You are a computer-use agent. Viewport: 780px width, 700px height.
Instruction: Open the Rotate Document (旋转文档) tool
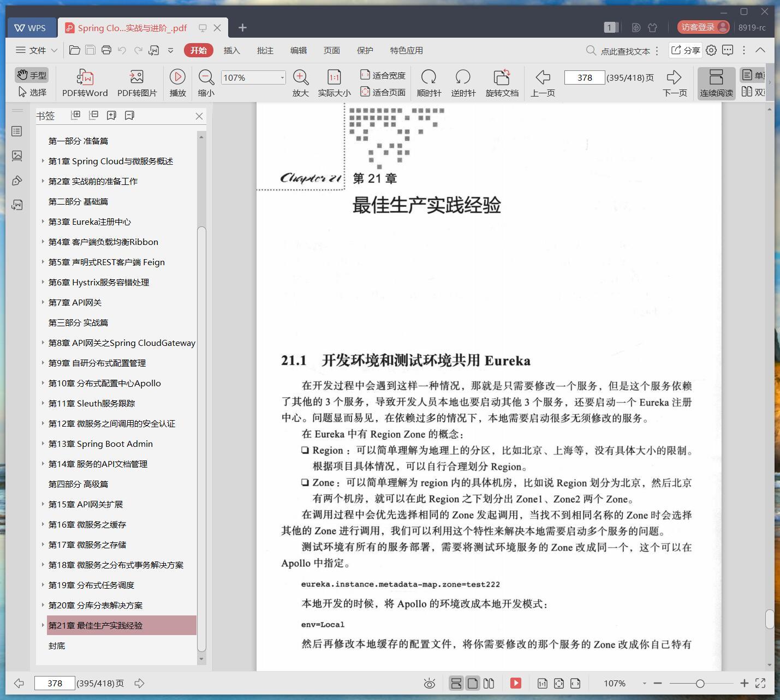pyautogui.click(x=502, y=83)
